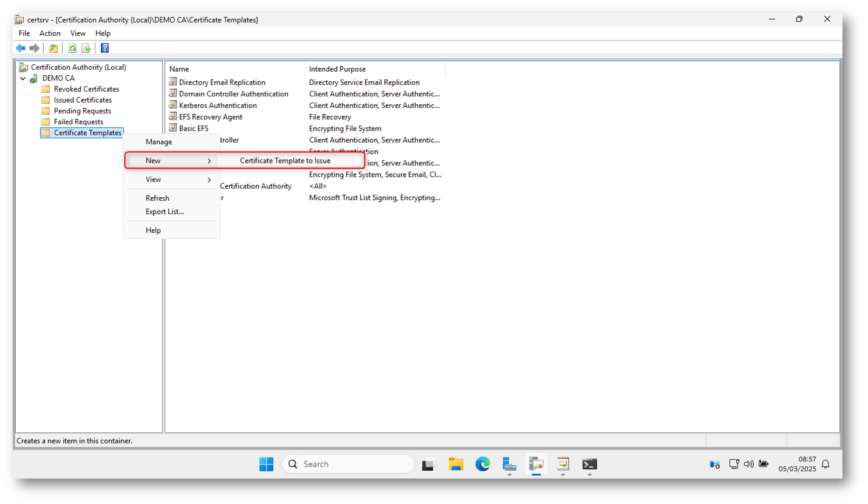Viewport: 868px width, 504px height.
Task: Open the Help menu in the menu bar
Action: [103, 33]
